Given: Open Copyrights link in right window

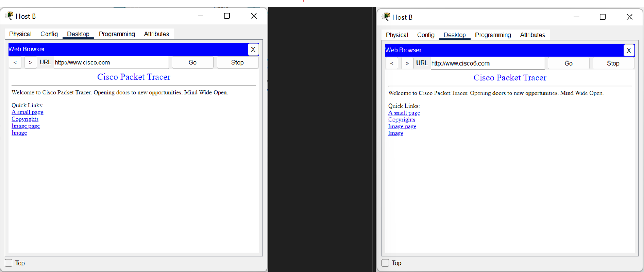Looking at the screenshot, I should tap(402, 120).
